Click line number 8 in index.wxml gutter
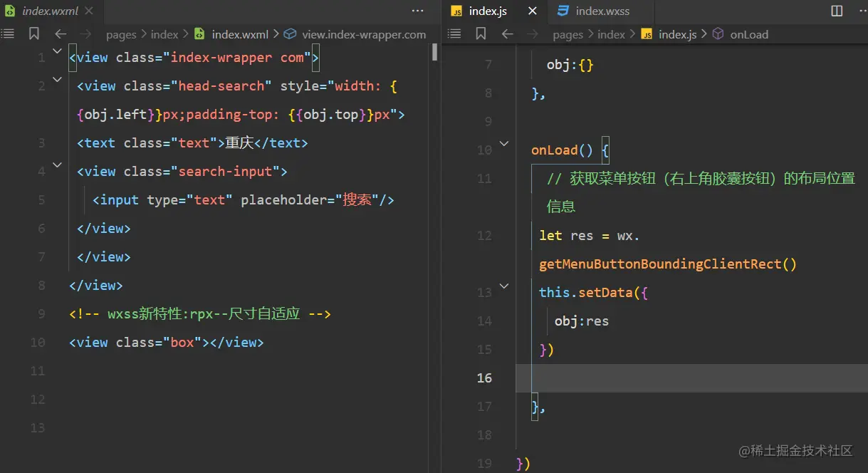868x473 pixels. coord(41,286)
